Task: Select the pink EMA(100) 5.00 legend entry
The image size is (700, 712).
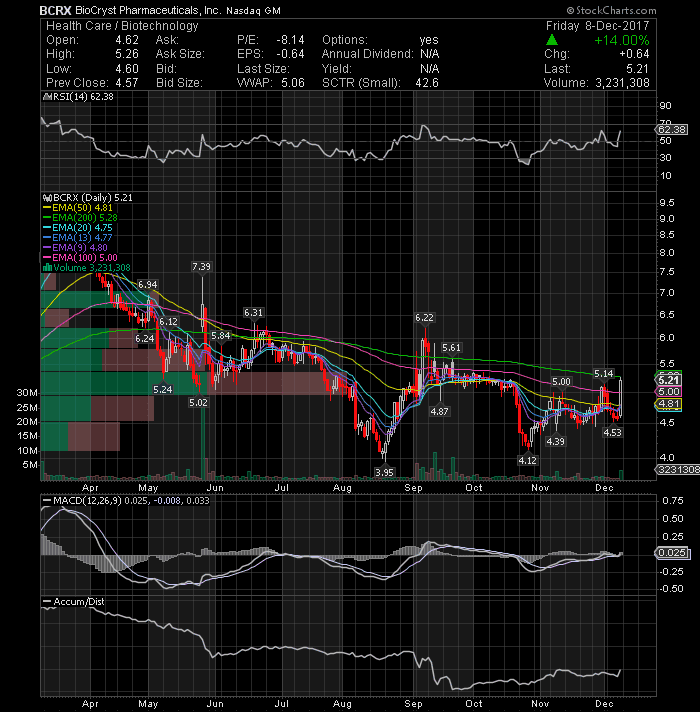Action: click(x=80, y=258)
